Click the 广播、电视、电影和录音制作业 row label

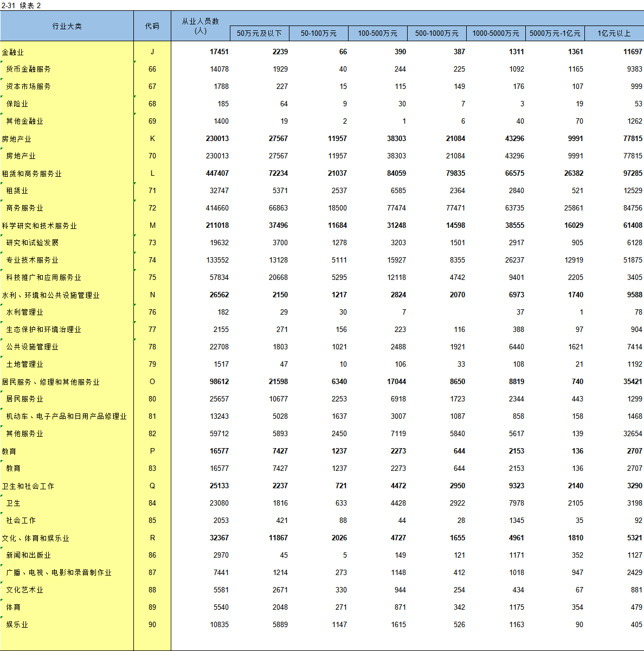click(x=59, y=573)
